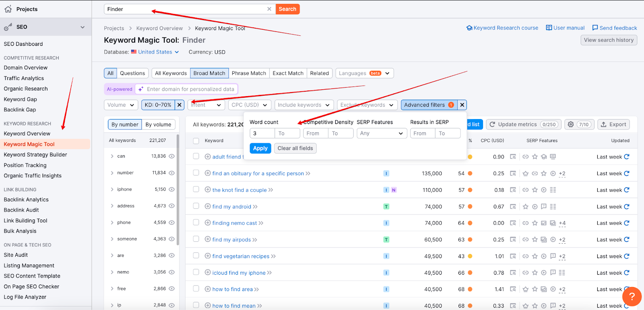Open the table settings gear 7/10
The height and width of the screenshot is (310, 644).
pyautogui.click(x=579, y=124)
